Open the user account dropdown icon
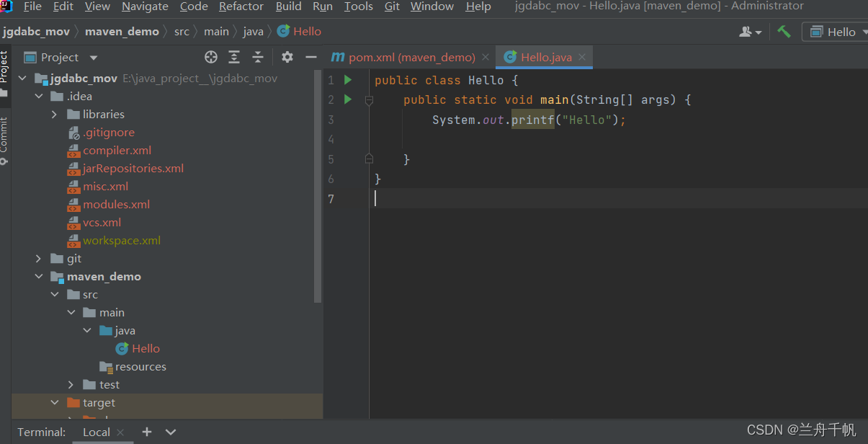The image size is (868, 444). pos(751,32)
